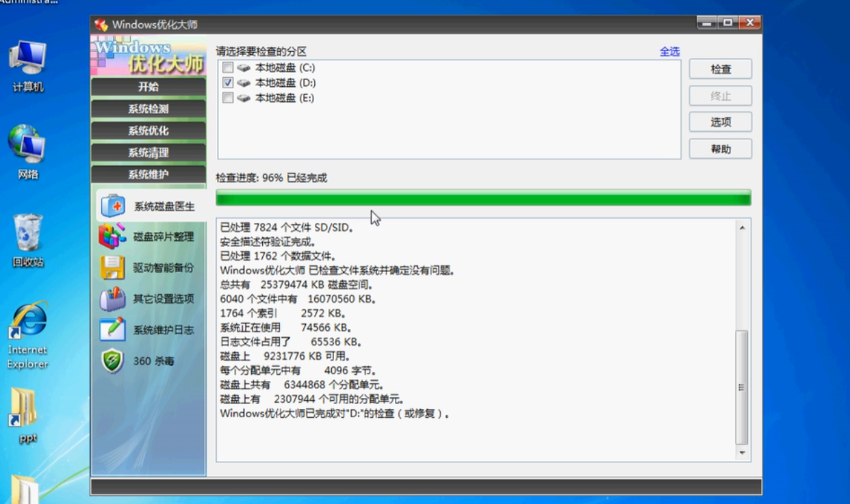Click the log scrollbar down arrow
850x504 pixels.
(x=742, y=453)
